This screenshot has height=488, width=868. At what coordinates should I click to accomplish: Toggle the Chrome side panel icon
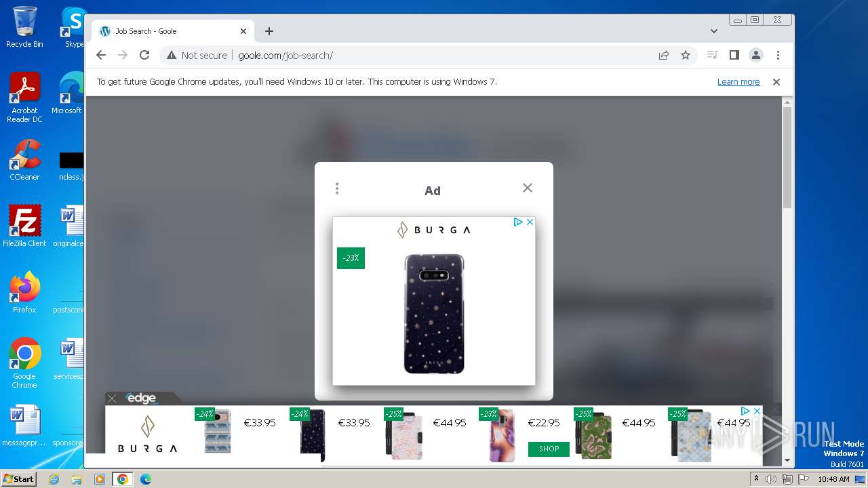coord(734,56)
